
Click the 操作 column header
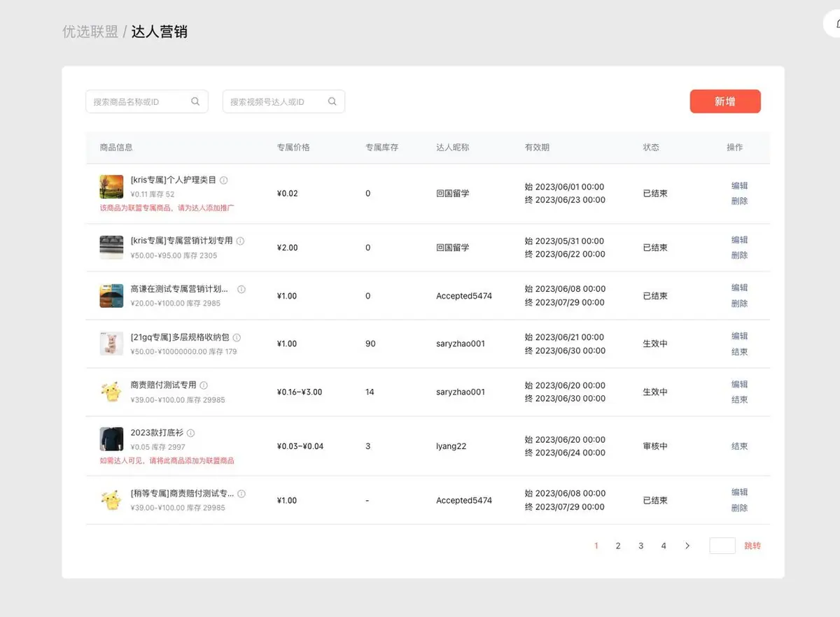pos(735,148)
